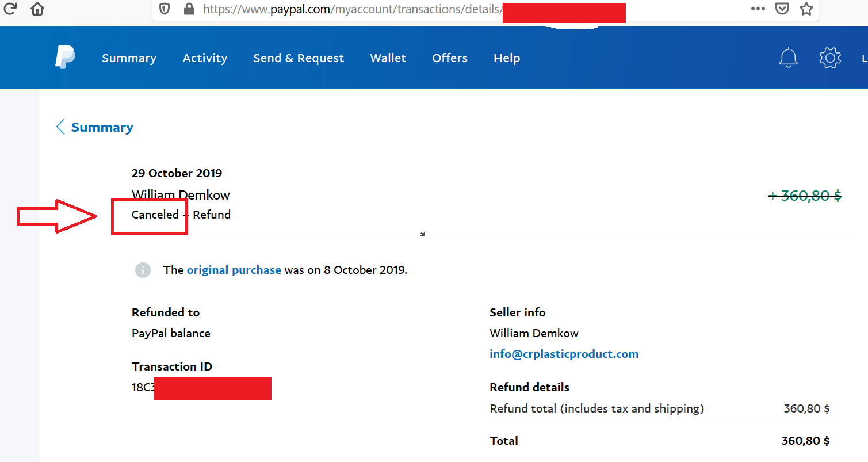Image resolution: width=868 pixels, height=462 pixels.
Task: Go to Send & Request
Action: click(299, 58)
